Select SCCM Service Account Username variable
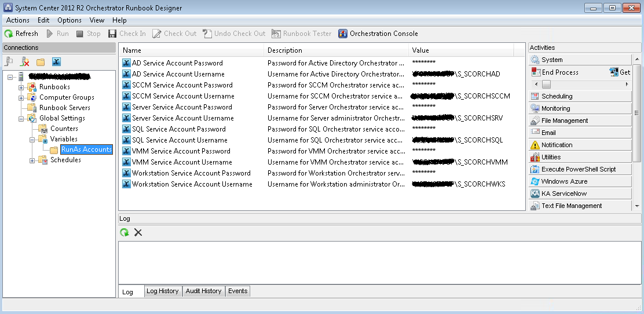 [x=183, y=96]
